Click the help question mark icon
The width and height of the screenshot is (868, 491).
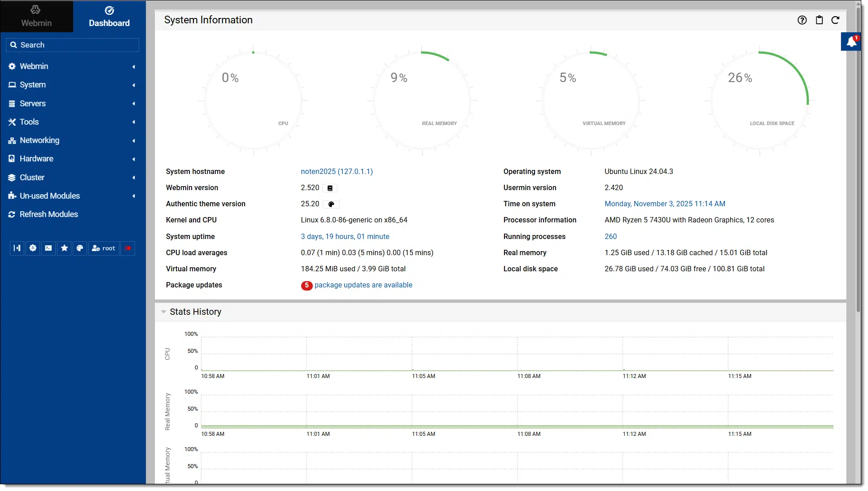pyautogui.click(x=802, y=20)
